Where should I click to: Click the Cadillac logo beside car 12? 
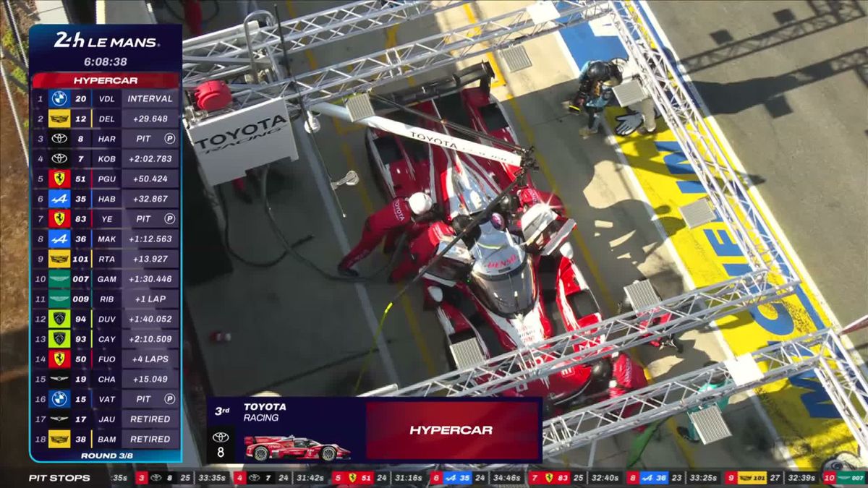(59, 119)
